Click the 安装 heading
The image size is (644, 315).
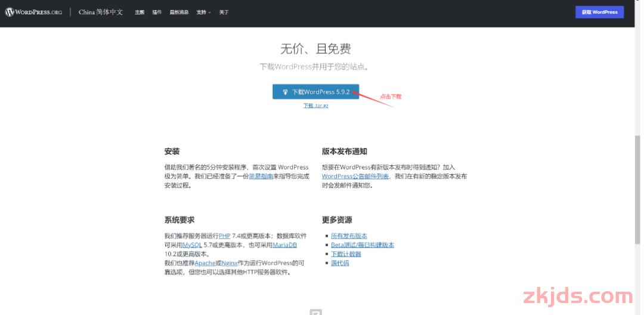pos(172,152)
